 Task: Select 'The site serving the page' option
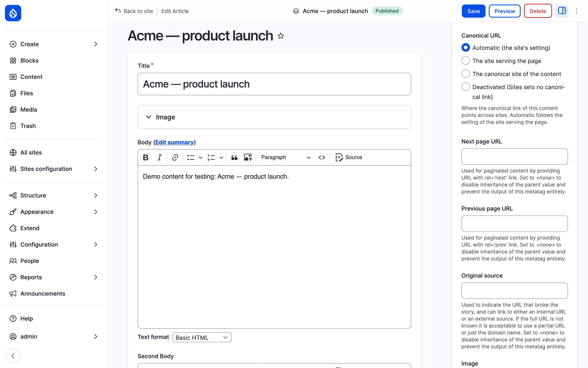pos(465,61)
